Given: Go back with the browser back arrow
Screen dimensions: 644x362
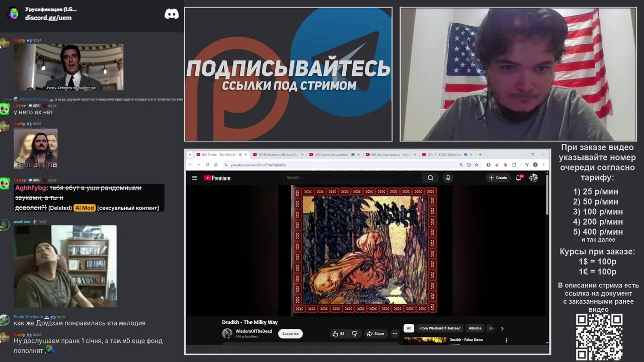Looking at the screenshot, I should 190,164.
